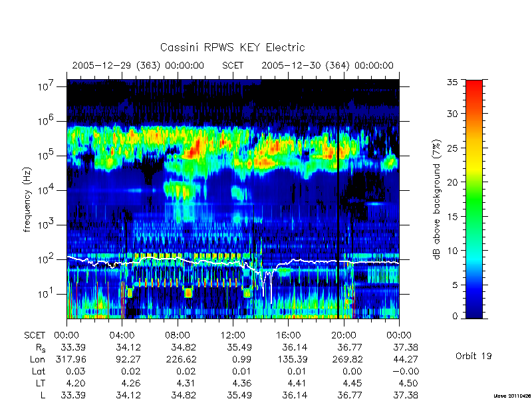The image size is (532, 399).
Task: Click the longitude value "44.27"
Action: 406,359
